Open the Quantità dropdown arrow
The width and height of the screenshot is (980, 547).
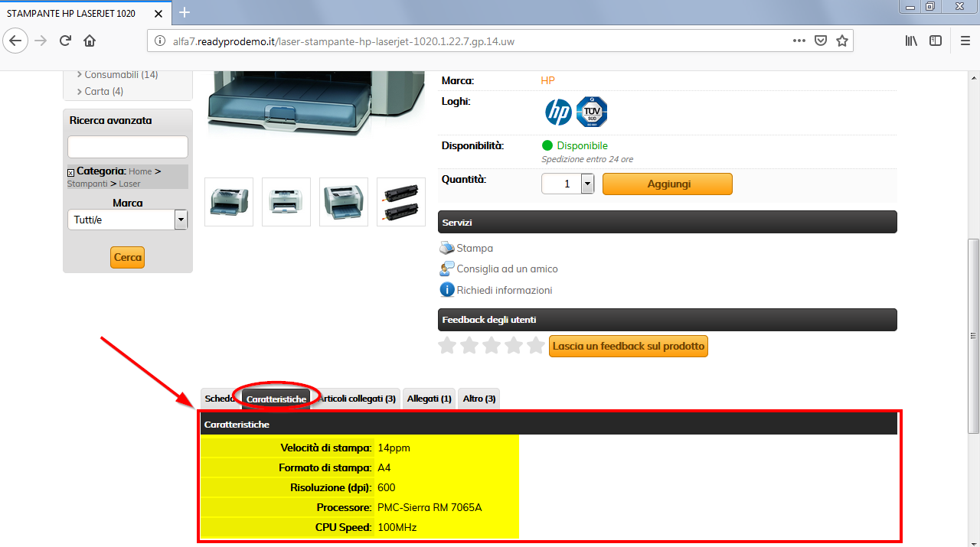[587, 184]
